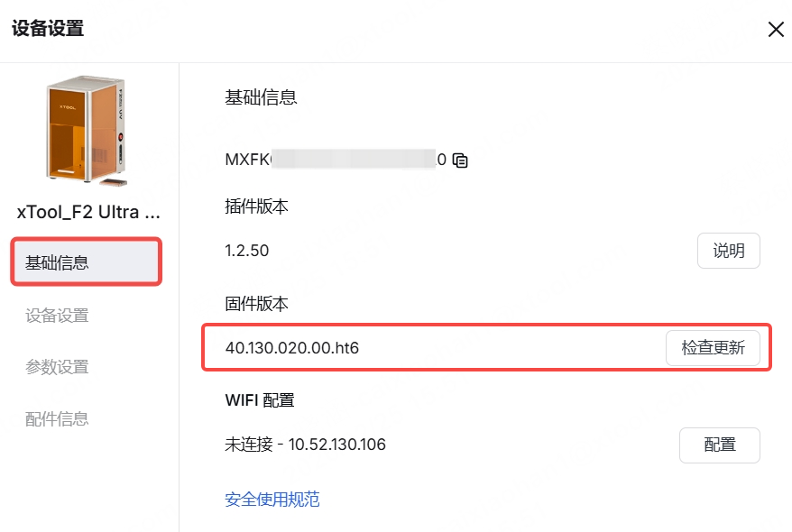Screen dimensions: 792x532
Task: Go to the 配件信息 sidebar tab
Action: click(57, 418)
